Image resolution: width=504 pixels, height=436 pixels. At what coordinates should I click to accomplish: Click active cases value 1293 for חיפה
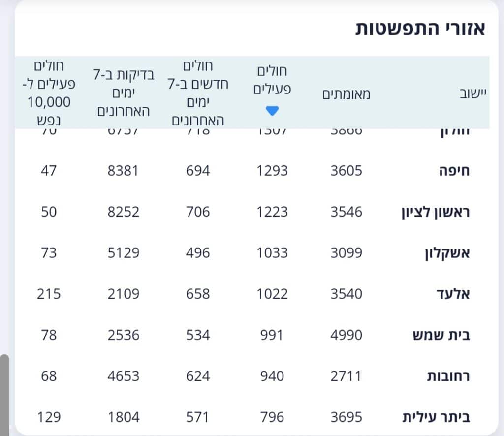[272, 171]
